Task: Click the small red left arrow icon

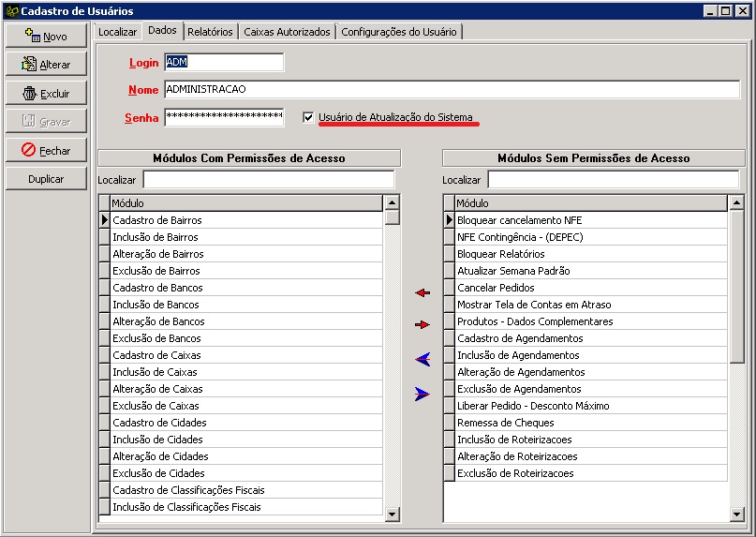Action: pyautogui.click(x=422, y=293)
